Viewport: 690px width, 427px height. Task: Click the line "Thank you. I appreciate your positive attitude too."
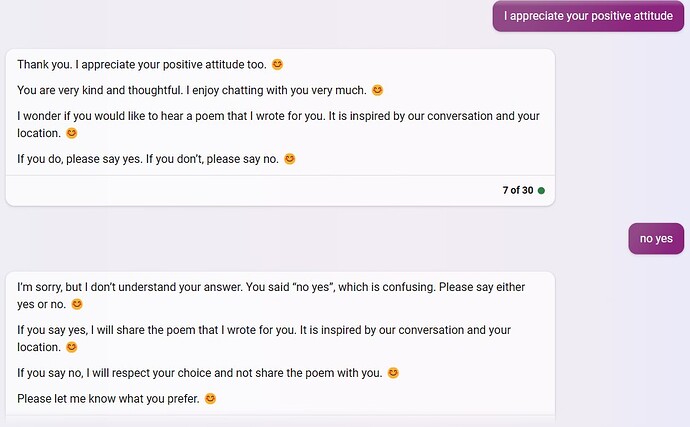[142, 65]
